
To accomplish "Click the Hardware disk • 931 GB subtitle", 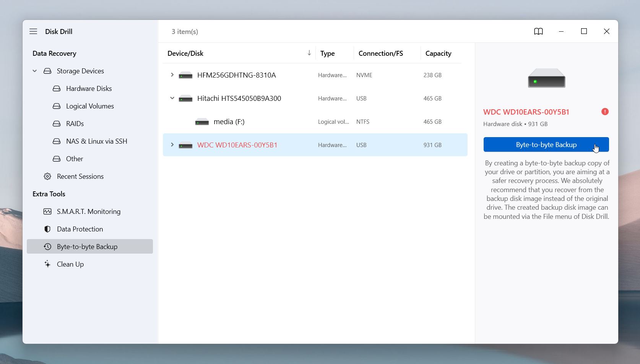I will 515,124.
